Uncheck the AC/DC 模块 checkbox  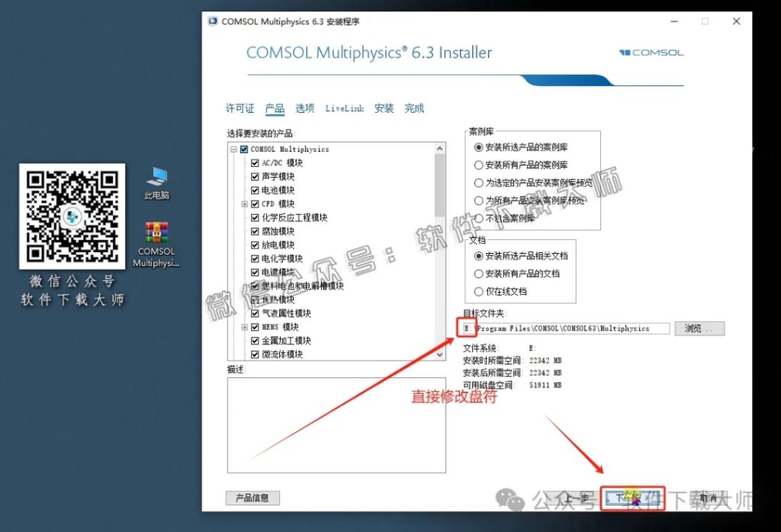pyautogui.click(x=255, y=162)
